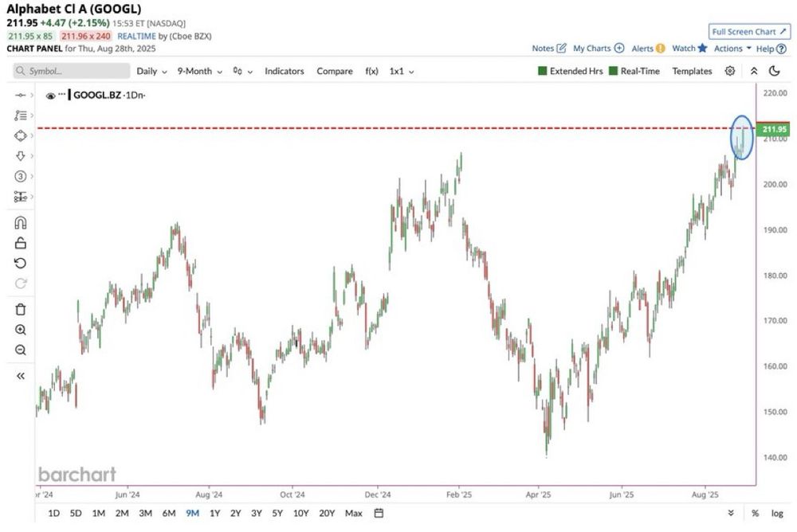Select the 2M time range
The image size is (797, 532).
[x=121, y=513]
